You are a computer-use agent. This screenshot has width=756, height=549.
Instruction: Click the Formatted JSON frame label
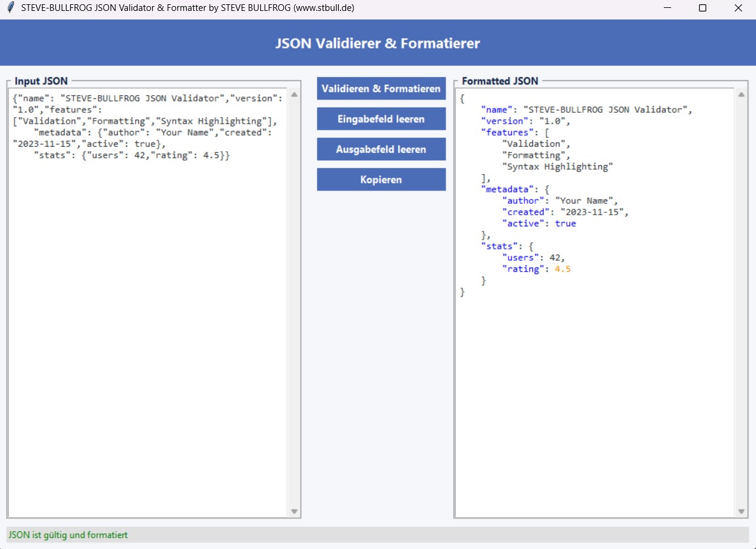500,81
